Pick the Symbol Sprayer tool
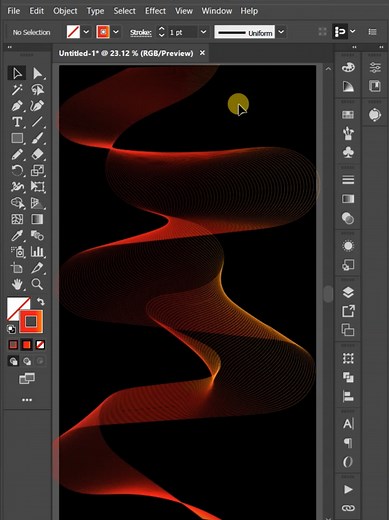The width and height of the screenshot is (389, 520). pos(17,252)
